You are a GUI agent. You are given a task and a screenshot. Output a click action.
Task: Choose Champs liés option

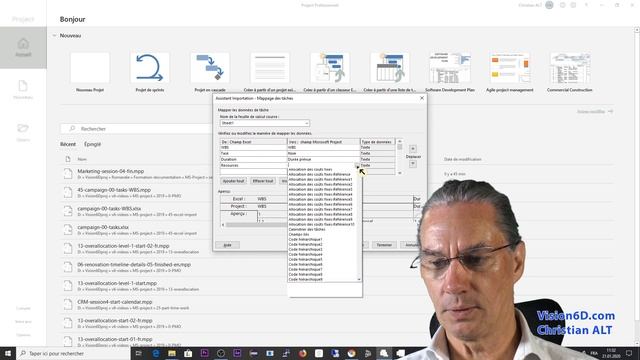tap(299, 234)
